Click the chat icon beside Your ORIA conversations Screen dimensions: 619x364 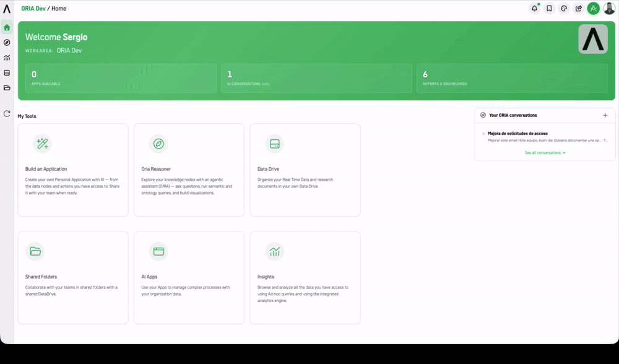(x=483, y=115)
